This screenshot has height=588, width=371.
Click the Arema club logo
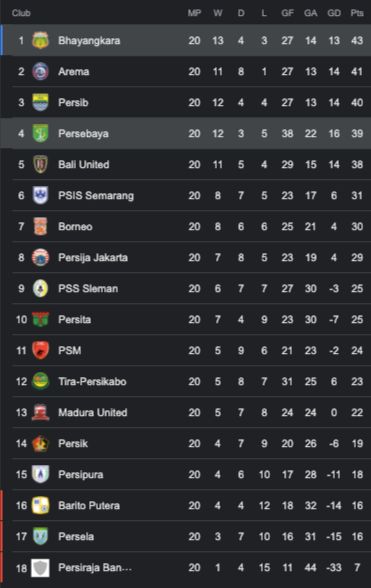point(40,71)
